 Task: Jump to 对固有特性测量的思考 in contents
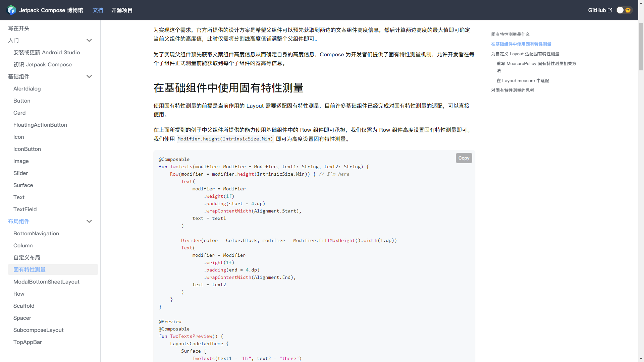(512, 90)
